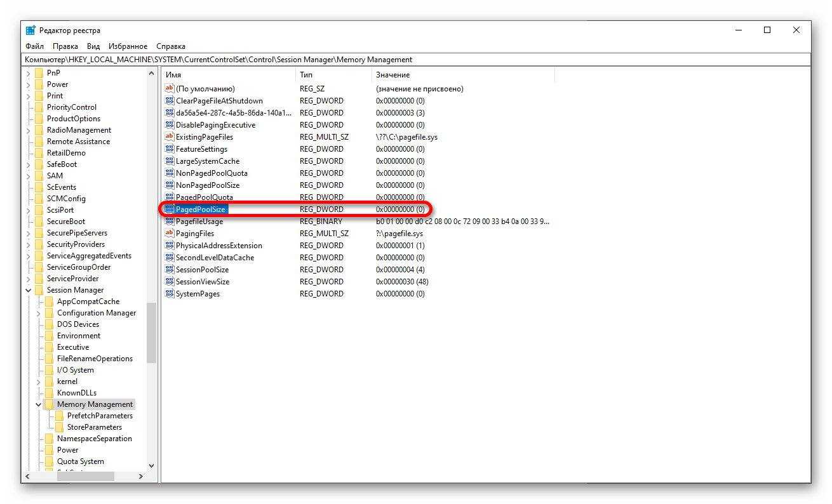The image size is (832, 504).
Task: Click the binary icon next to PagefileUsage
Action: (169, 222)
